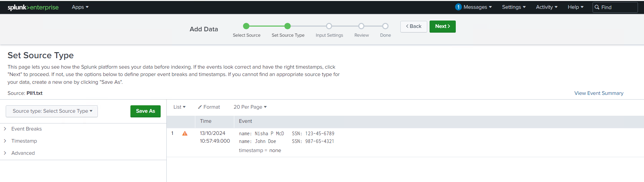This screenshot has height=182, width=644.
Task: Expand the Event Breaks section
Action: click(26, 129)
